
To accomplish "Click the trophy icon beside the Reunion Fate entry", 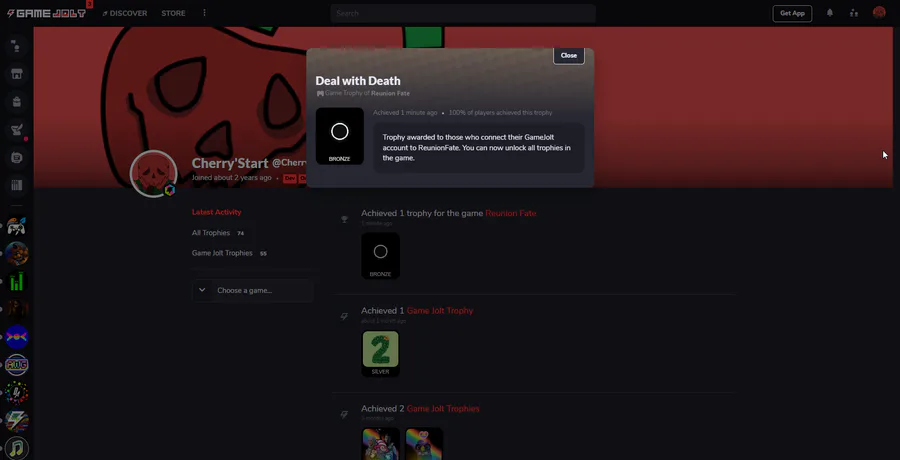I will pyautogui.click(x=344, y=219).
